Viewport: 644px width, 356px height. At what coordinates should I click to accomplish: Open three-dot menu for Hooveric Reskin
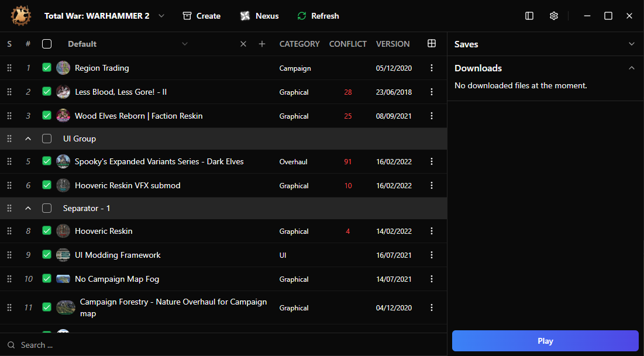[431, 231]
